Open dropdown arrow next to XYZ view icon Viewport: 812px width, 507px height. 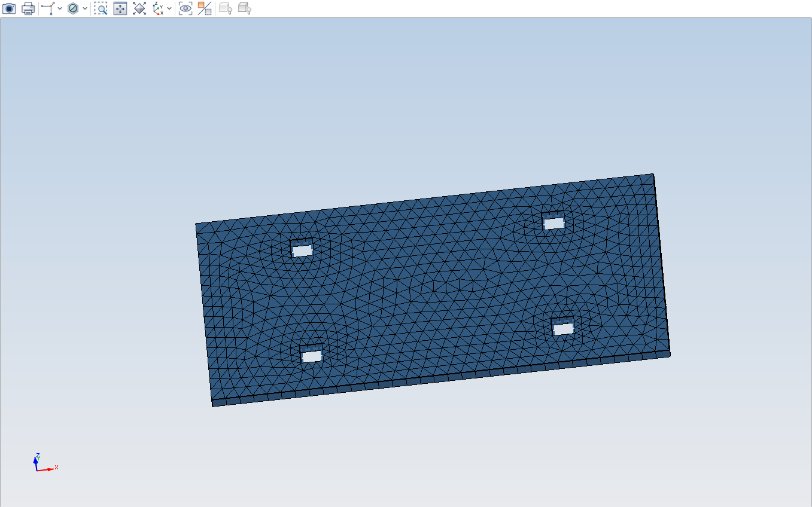click(x=169, y=8)
